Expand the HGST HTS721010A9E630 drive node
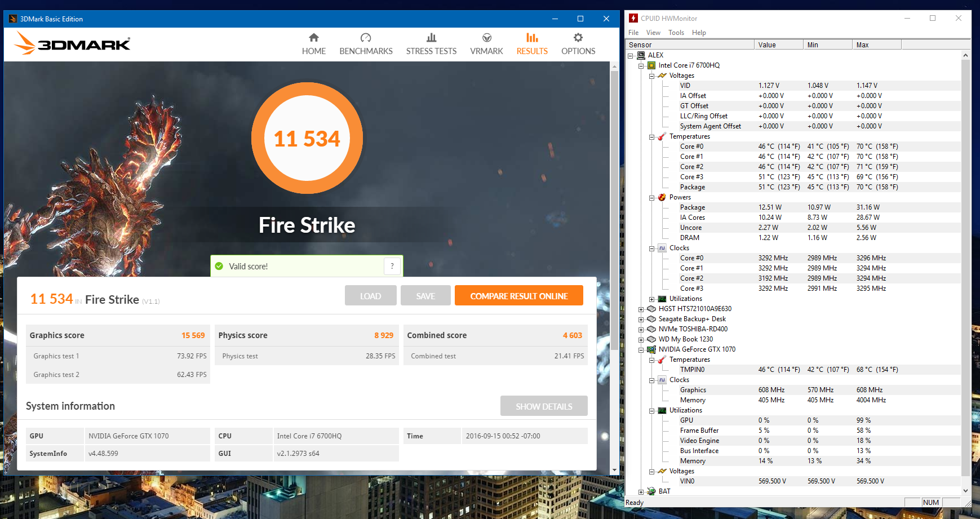 (x=641, y=309)
